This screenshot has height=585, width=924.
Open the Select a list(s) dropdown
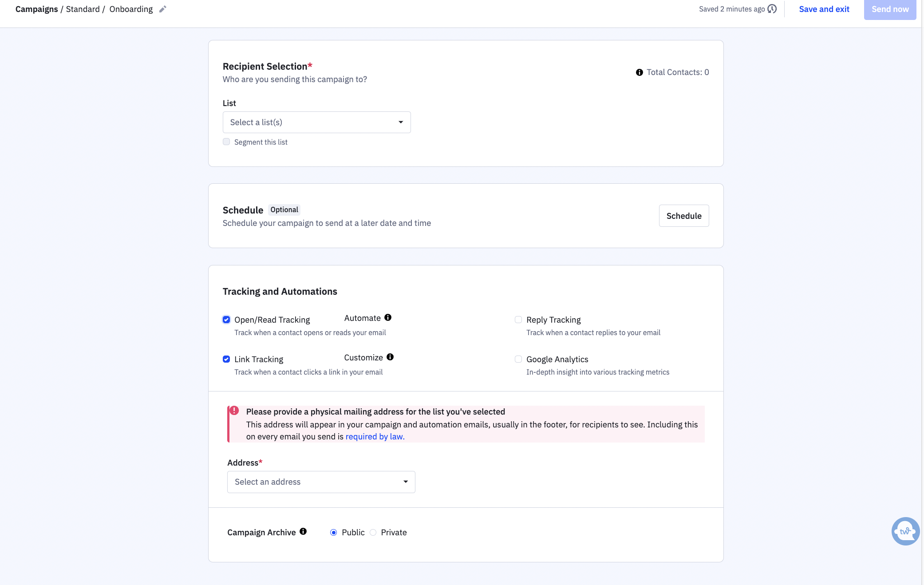click(316, 123)
